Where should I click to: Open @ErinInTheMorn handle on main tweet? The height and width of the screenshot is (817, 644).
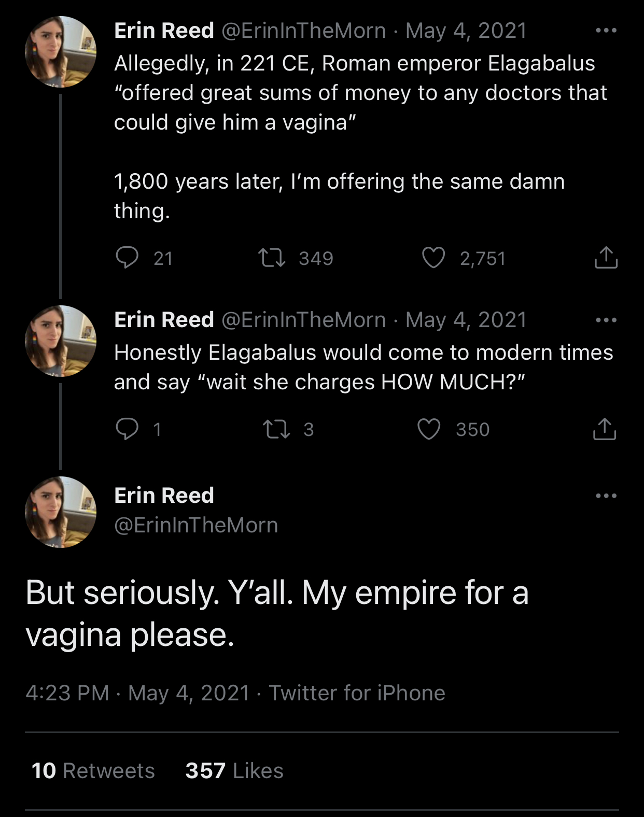click(196, 525)
